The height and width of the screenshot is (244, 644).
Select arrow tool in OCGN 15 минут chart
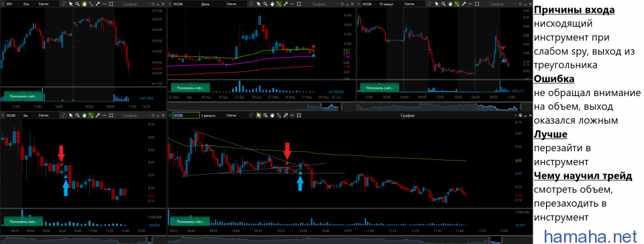(x=464, y=4)
